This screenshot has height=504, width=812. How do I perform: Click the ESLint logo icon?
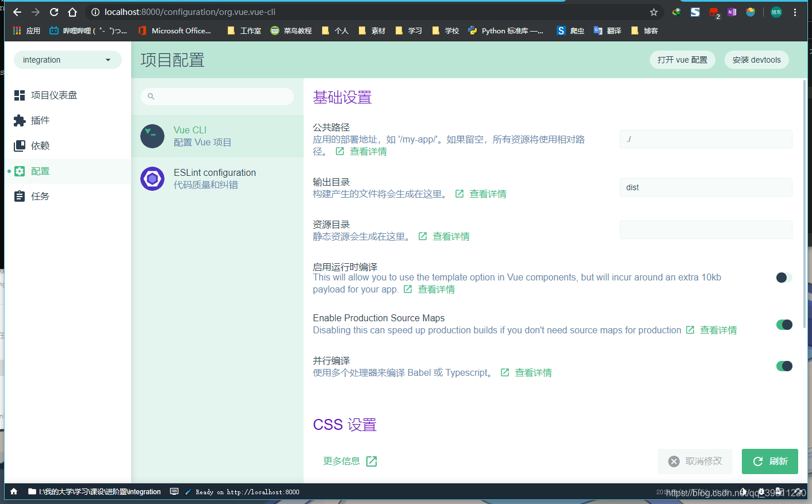[x=152, y=179]
